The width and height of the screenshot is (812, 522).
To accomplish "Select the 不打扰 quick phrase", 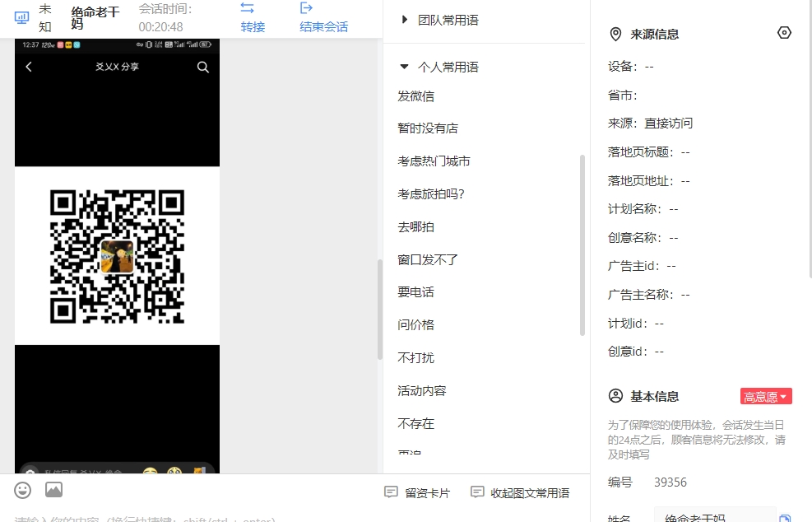I will point(415,358).
